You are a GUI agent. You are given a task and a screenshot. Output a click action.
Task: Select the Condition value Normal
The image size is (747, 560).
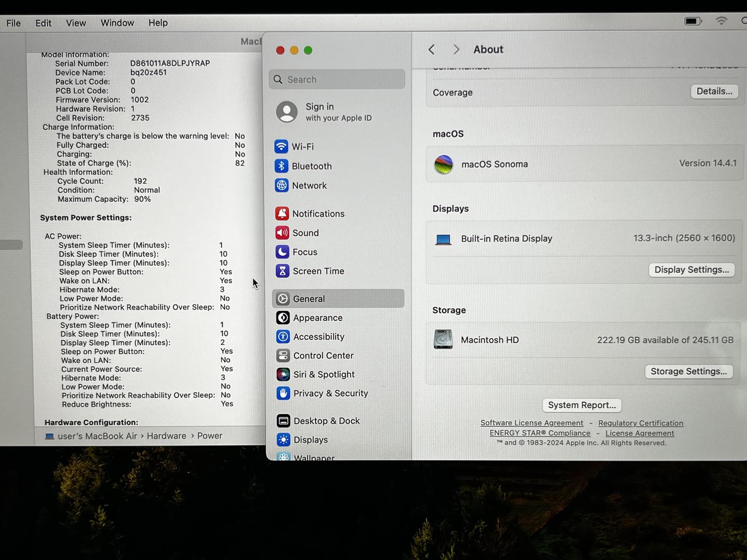coord(147,190)
